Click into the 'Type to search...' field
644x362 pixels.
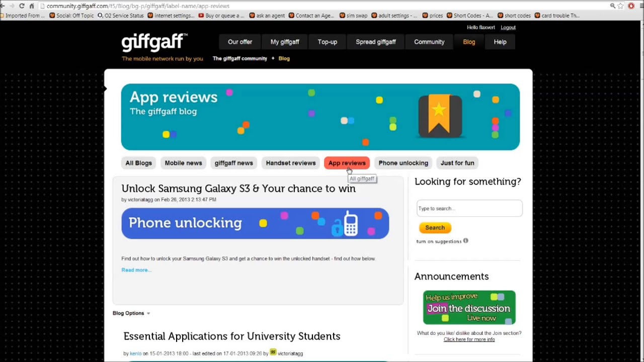[x=469, y=208]
